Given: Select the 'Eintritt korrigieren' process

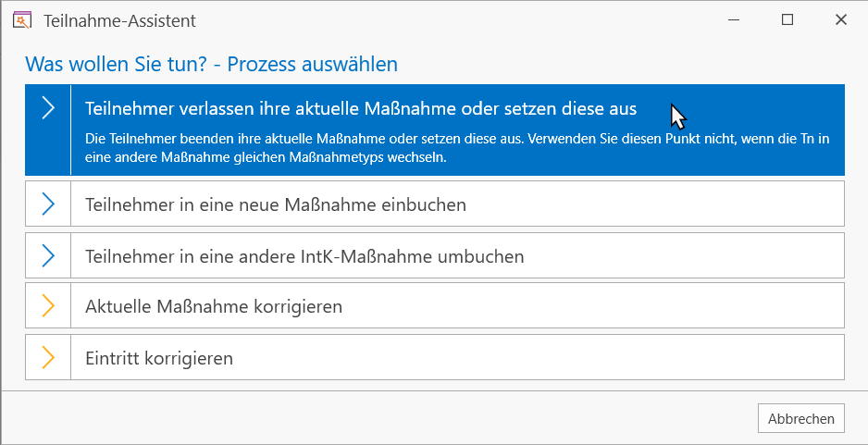Looking at the screenshot, I should tap(435, 357).
